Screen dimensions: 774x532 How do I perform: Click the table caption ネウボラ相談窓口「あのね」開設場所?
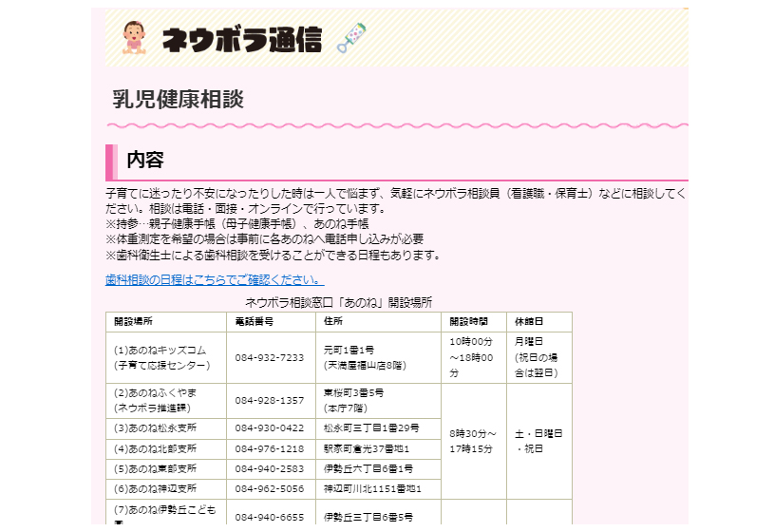[338, 302]
